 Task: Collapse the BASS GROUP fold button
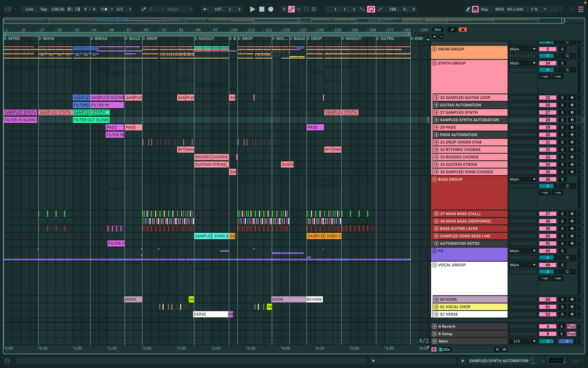pos(434,179)
